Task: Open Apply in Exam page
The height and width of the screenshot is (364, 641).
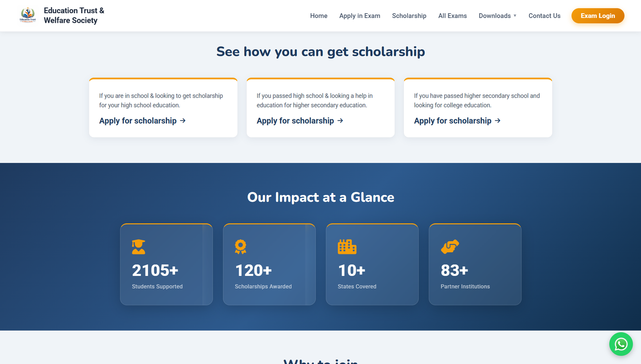Action: point(359,16)
